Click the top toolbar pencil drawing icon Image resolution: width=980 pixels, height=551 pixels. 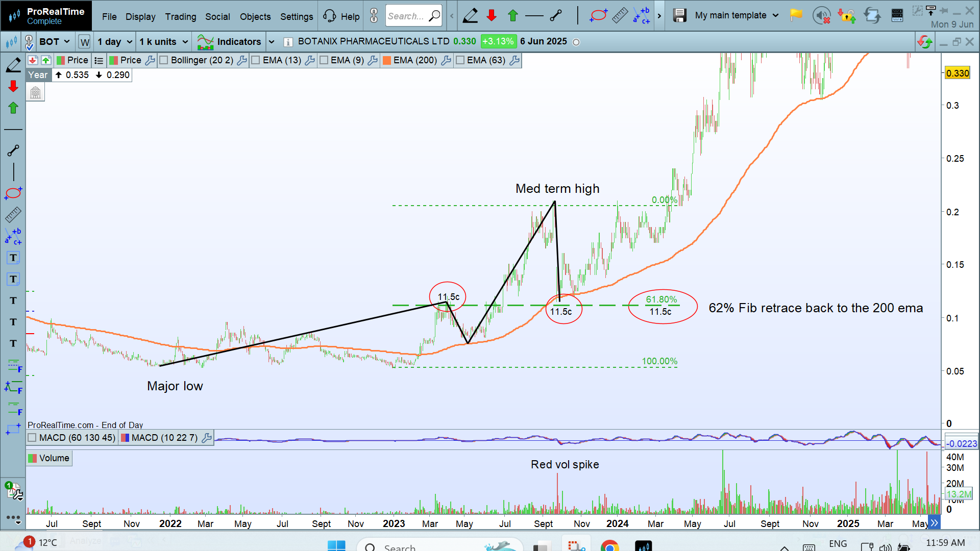pos(470,16)
